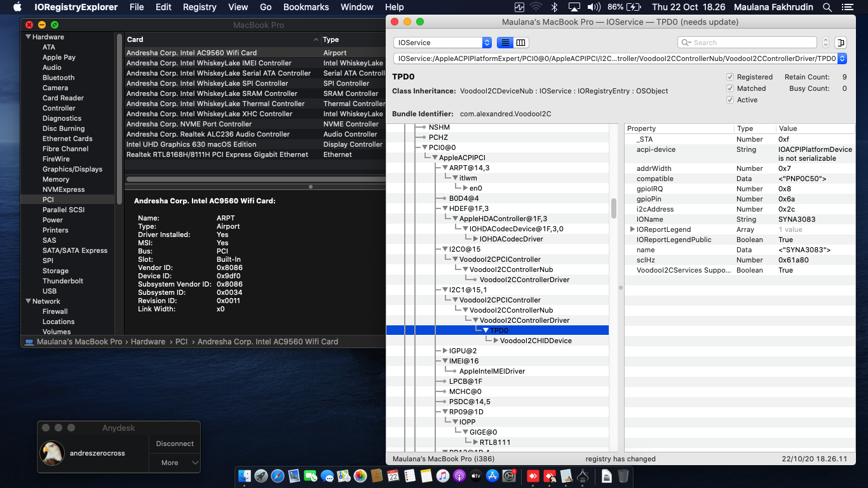Click Disconnect in Anydesk

(175, 444)
